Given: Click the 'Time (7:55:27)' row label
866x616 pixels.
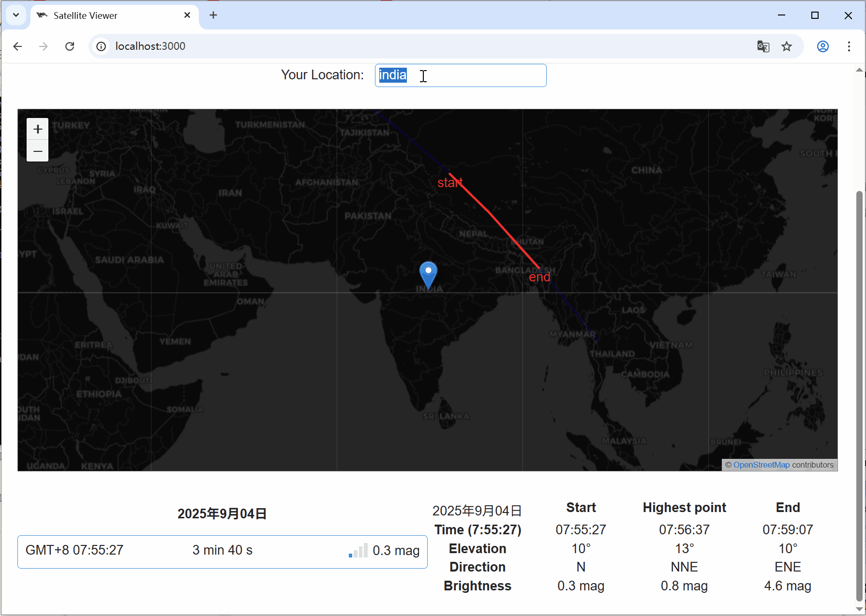Looking at the screenshot, I should [478, 530].
